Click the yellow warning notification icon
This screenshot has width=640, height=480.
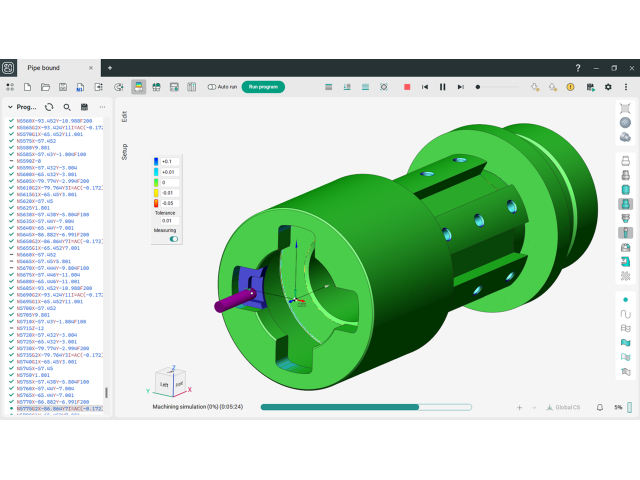click(570, 87)
